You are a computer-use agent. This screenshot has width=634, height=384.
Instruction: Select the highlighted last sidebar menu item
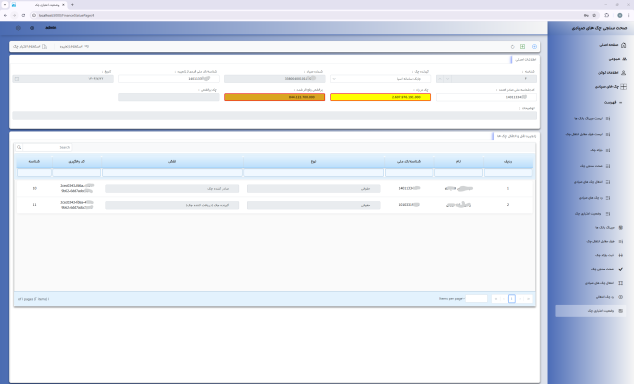coord(590,311)
